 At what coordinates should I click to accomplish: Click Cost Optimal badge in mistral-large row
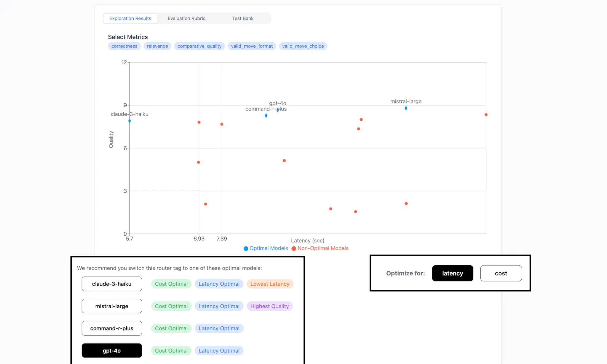pyautogui.click(x=171, y=306)
